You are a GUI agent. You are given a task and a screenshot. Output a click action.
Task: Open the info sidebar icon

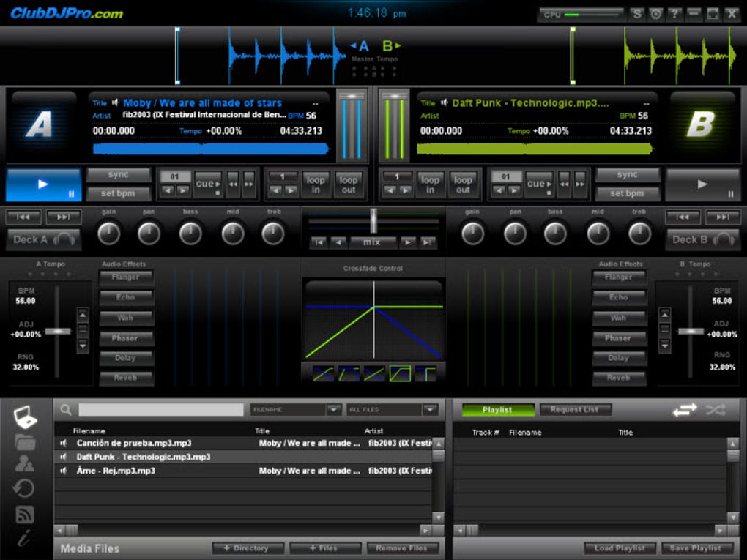pos(24,538)
